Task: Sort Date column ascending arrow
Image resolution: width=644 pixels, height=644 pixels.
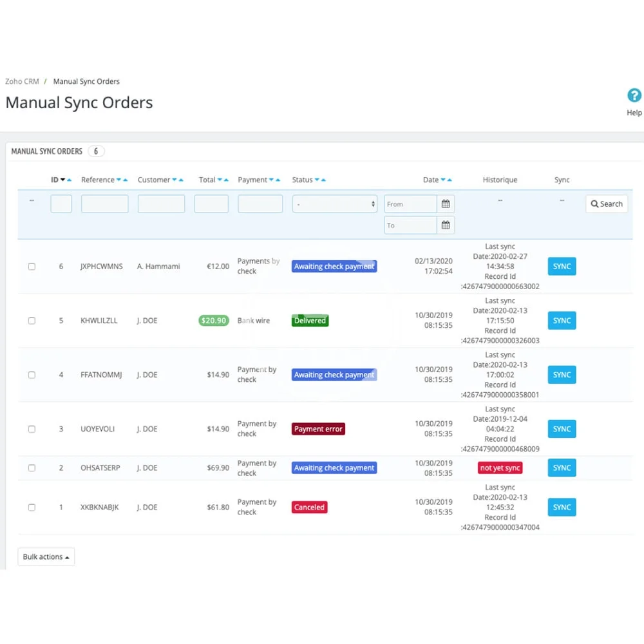Action: point(450,180)
